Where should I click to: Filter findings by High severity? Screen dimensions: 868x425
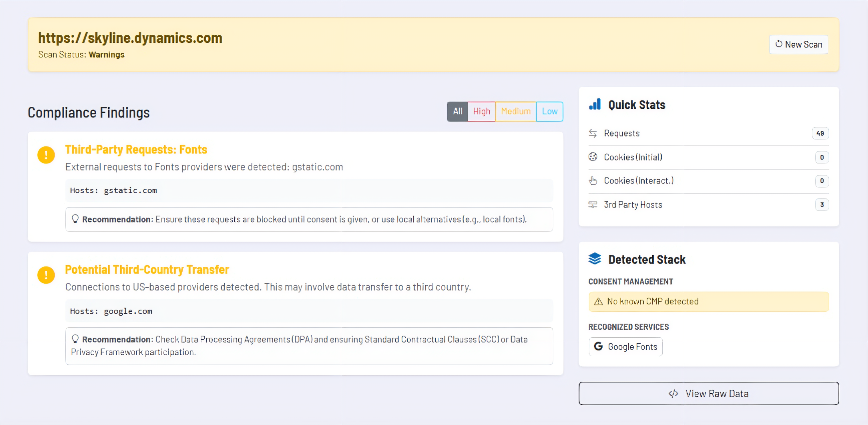tap(481, 111)
